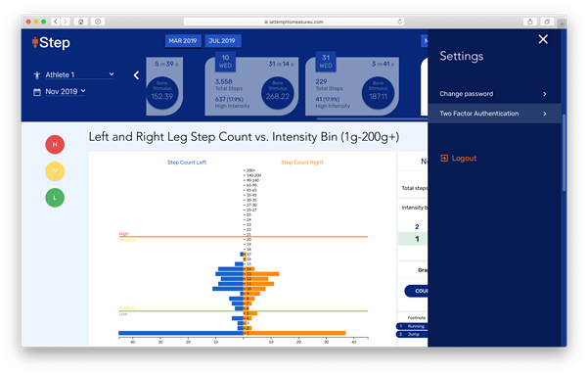Select the JUL 2019 tab

(222, 40)
